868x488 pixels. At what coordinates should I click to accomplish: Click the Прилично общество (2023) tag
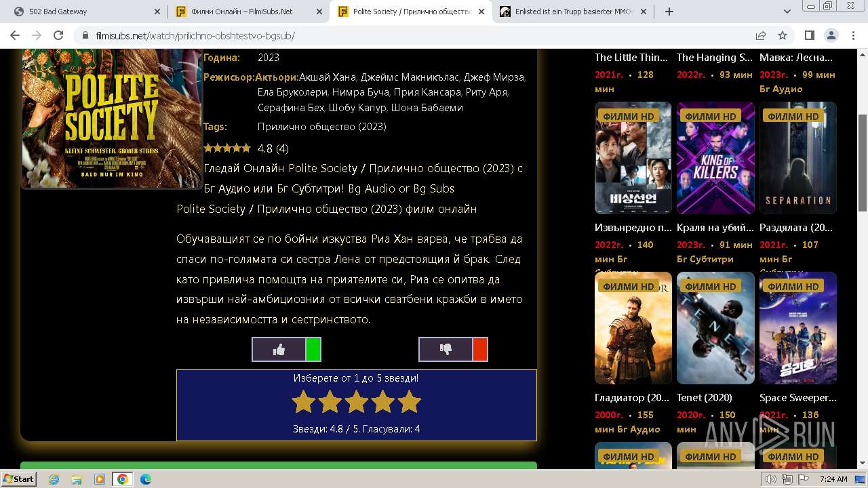322,127
